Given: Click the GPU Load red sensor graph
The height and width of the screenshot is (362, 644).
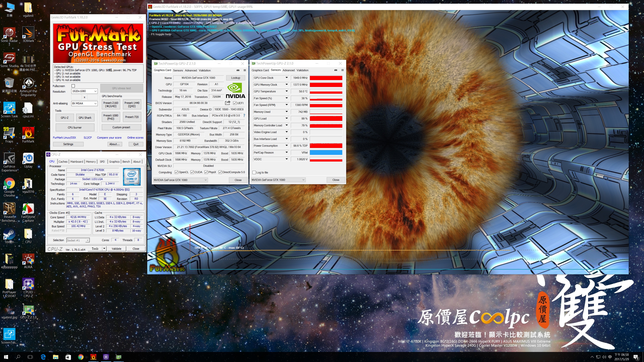Looking at the screenshot, I should [326, 118].
